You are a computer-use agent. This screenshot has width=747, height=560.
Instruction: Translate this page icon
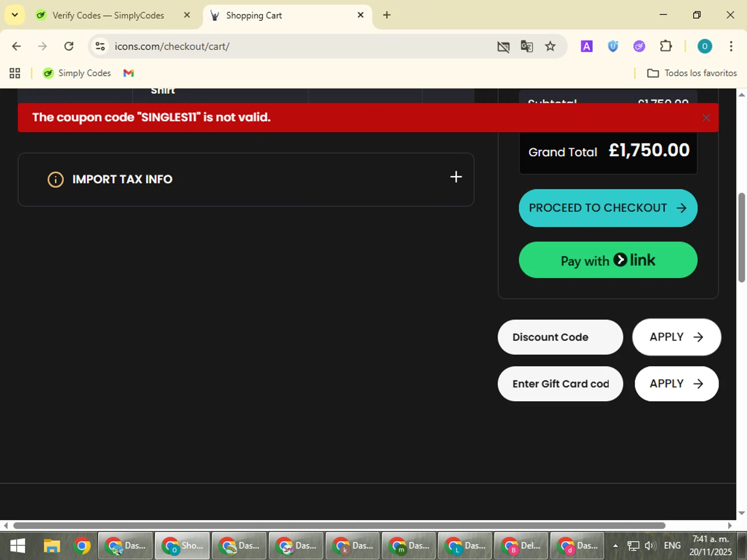[x=526, y=47]
